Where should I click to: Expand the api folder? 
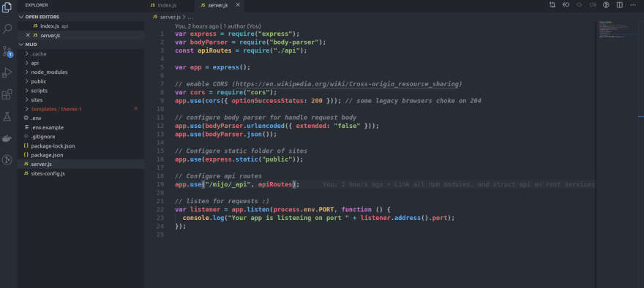click(27, 63)
